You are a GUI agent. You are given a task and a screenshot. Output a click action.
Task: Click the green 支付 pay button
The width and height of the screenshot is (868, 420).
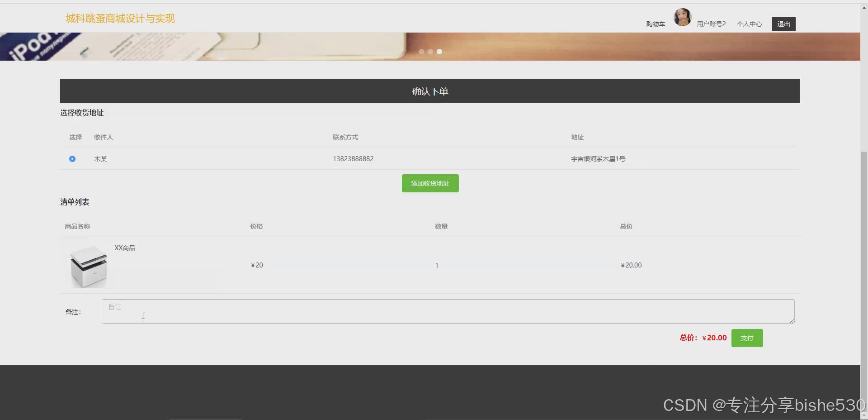(747, 338)
